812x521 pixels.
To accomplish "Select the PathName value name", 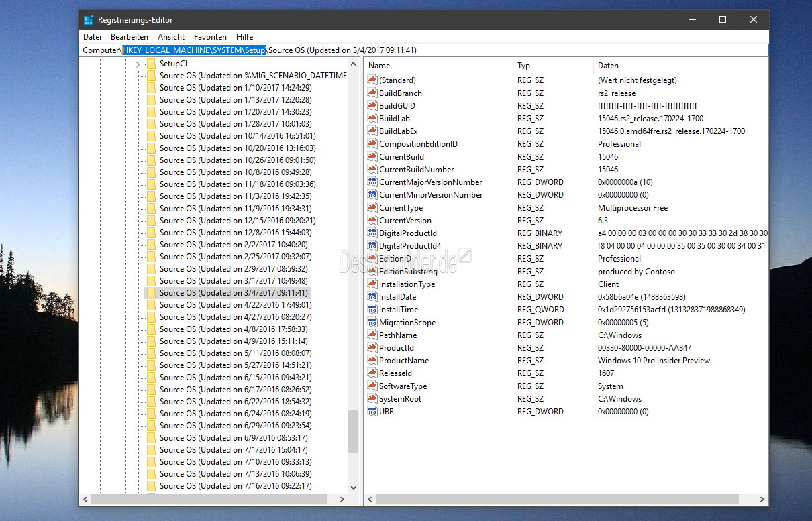I will pyautogui.click(x=398, y=335).
